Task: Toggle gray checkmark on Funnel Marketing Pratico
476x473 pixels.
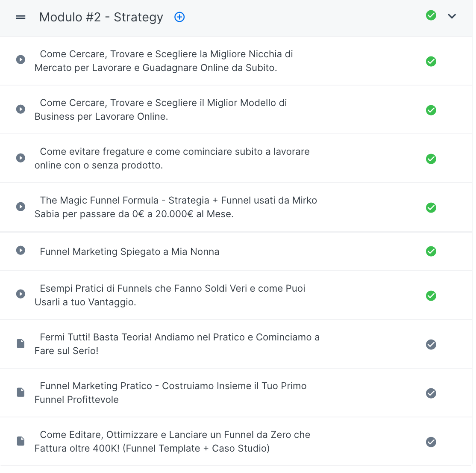Action: pyautogui.click(x=431, y=393)
